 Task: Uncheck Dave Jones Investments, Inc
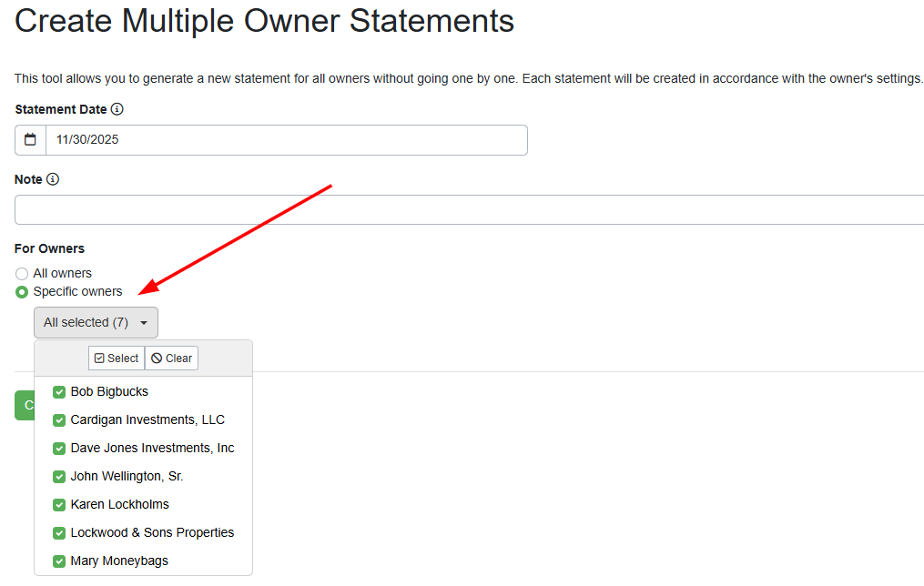tap(58, 448)
